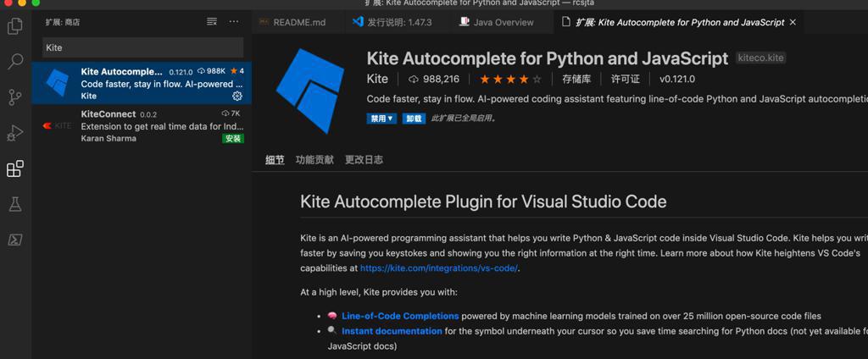Screen dimensions: 868x359
Task: Click the filter extensions list icon
Action: (211, 21)
